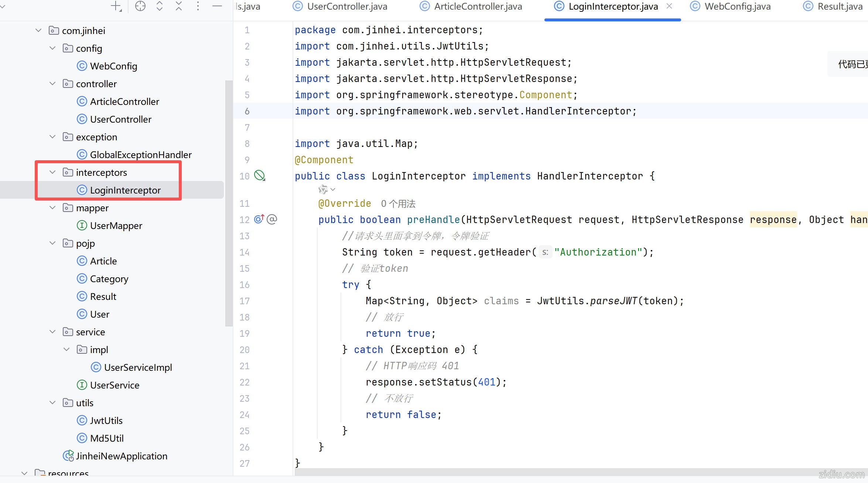Collapse the com.jinhei package node

point(38,31)
